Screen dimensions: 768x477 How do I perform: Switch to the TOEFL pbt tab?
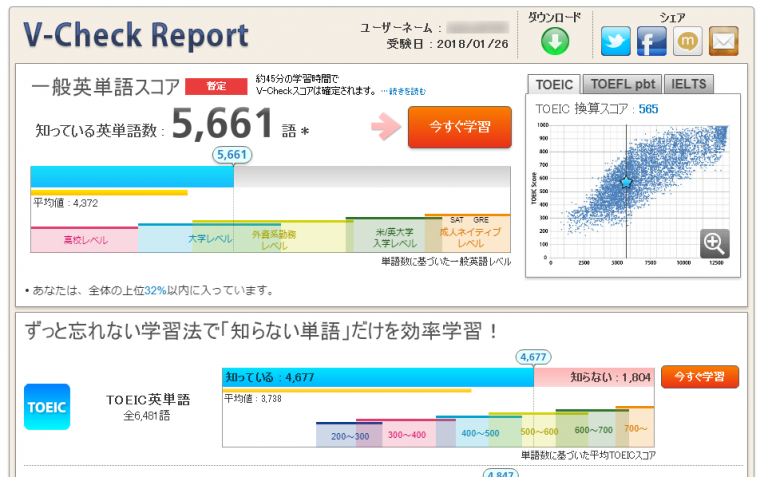[619, 84]
